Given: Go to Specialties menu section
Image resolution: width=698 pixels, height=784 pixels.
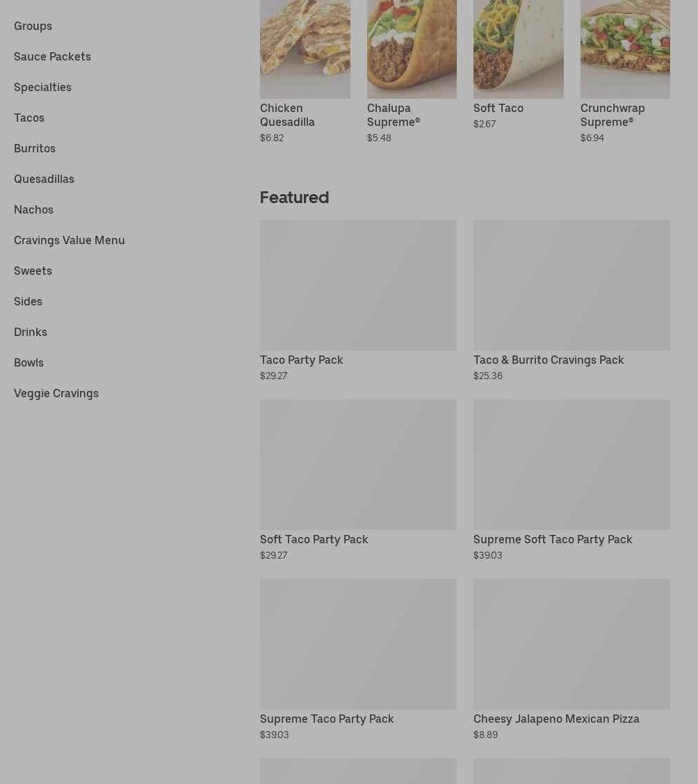Looking at the screenshot, I should tap(42, 87).
